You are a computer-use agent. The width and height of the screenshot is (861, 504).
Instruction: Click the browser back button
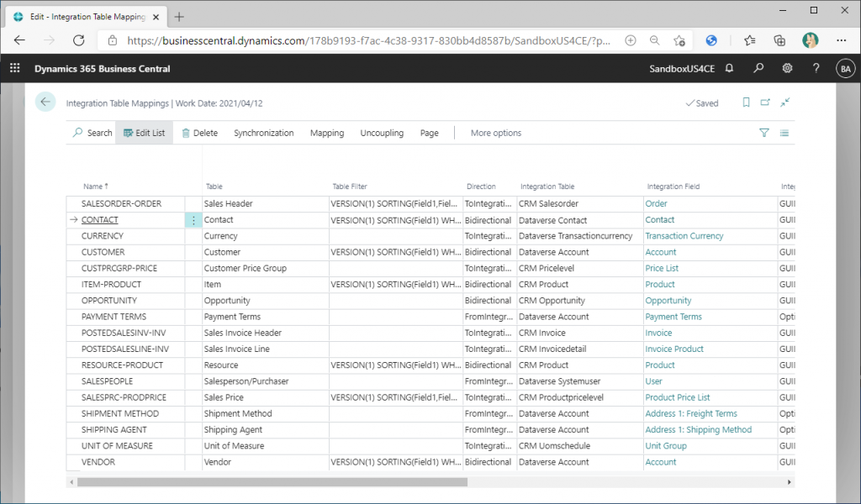pyautogui.click(x=20, y=40)
